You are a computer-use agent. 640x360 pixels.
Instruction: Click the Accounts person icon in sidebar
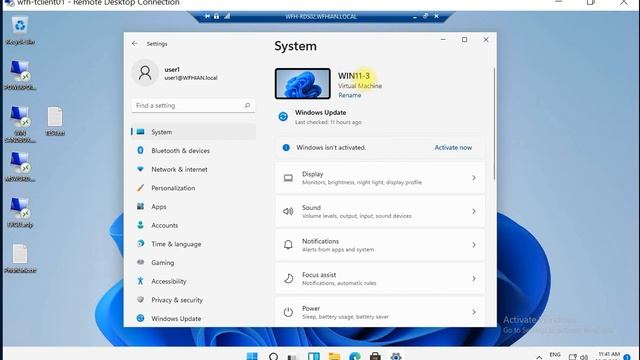point(140,225)
